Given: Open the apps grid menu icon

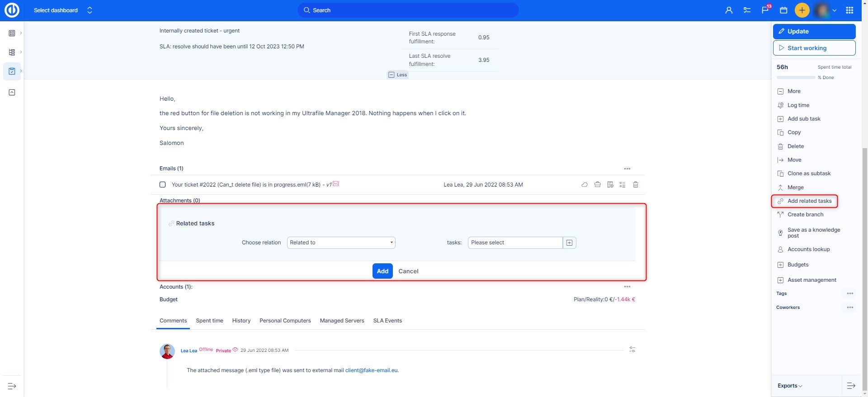Looking at the screenshot, I should click(x=849, y=10).
